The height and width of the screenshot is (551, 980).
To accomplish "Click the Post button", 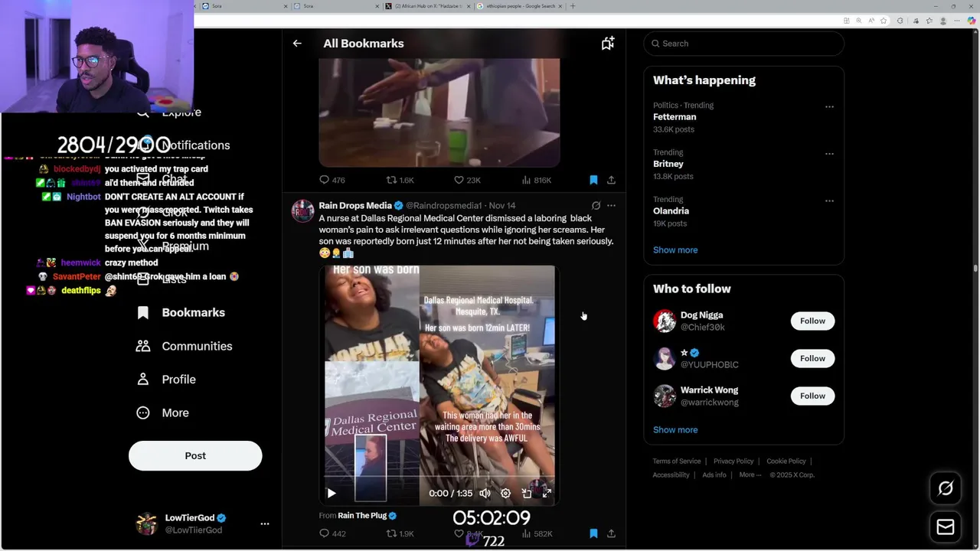I will pos(195,456).
